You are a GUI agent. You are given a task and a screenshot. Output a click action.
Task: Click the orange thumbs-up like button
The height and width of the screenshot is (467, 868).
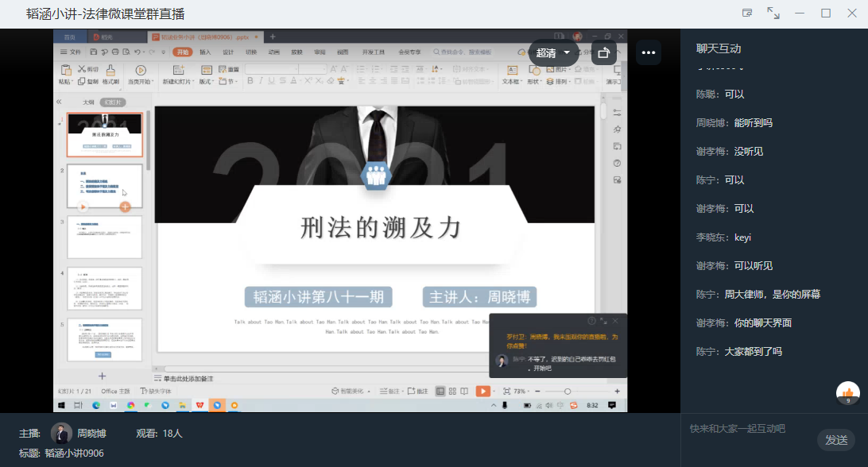(847, 393)
